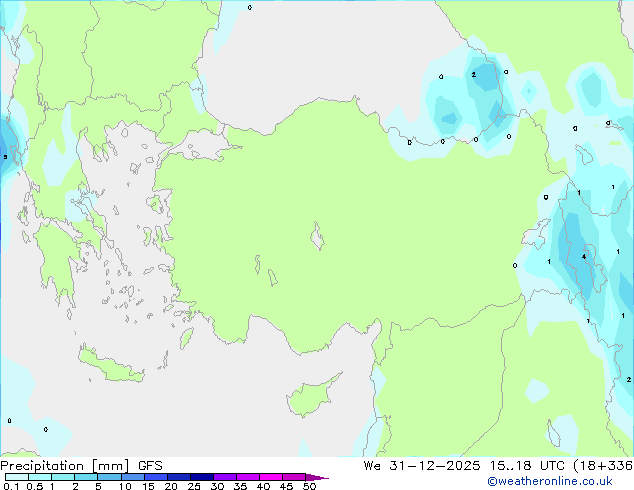This screenshot has height=490, width=634.
Task: Click the "50" legend scale label
Action: (309, 486)
